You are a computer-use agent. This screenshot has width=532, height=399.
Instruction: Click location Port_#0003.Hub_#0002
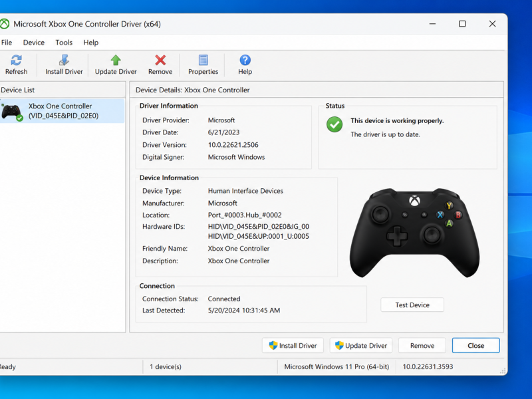click(245, 215)
